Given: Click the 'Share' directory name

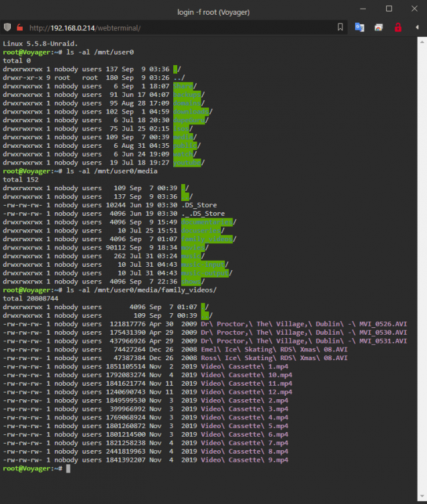Looking at the screenshot, I should pyautogui.click(x=183, y=86).
